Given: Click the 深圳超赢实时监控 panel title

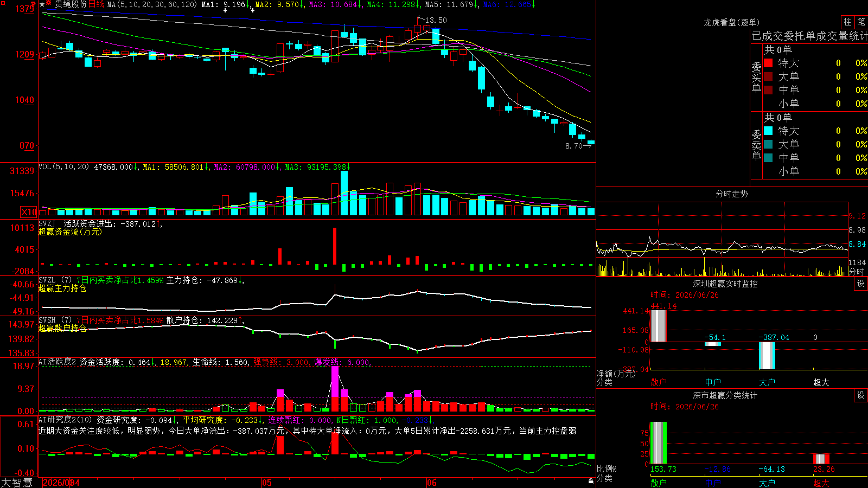Looking at the screenshot, I should point(725,284).
